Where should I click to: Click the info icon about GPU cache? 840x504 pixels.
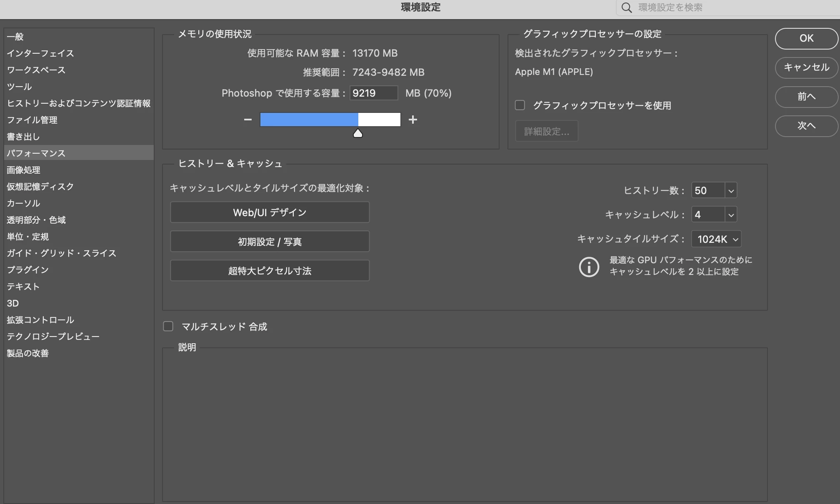tap(589, 267)
